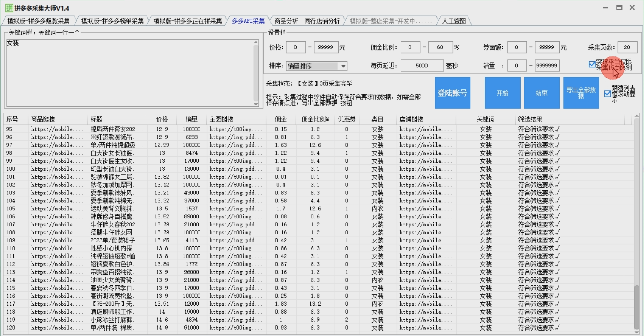This screenshot has width=644, height=336.
Task: Click the maximum 销量 field showing 9999999
Action: click(x=547, y=65)
